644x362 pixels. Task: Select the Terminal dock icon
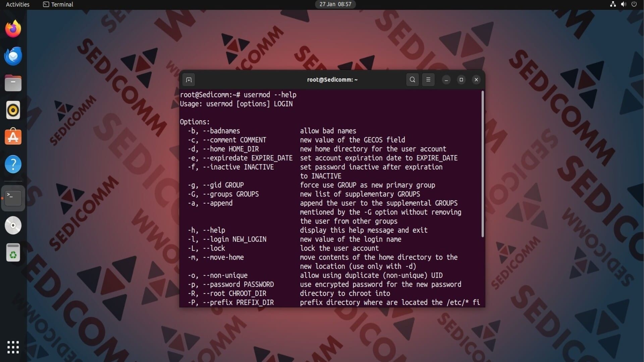pyautogui.click(x=13, y=198)
